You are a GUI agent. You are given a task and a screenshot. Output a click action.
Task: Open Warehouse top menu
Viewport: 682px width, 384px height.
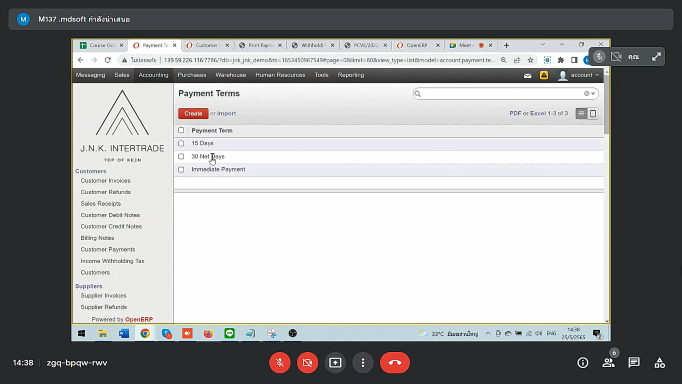click(x=231, y=75)
